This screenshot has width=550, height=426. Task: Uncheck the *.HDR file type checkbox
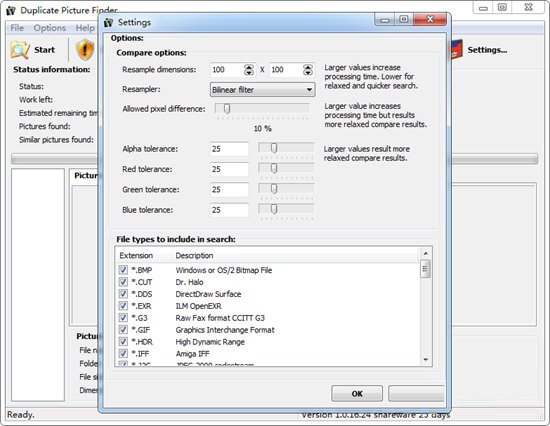[x=123, y=341]
